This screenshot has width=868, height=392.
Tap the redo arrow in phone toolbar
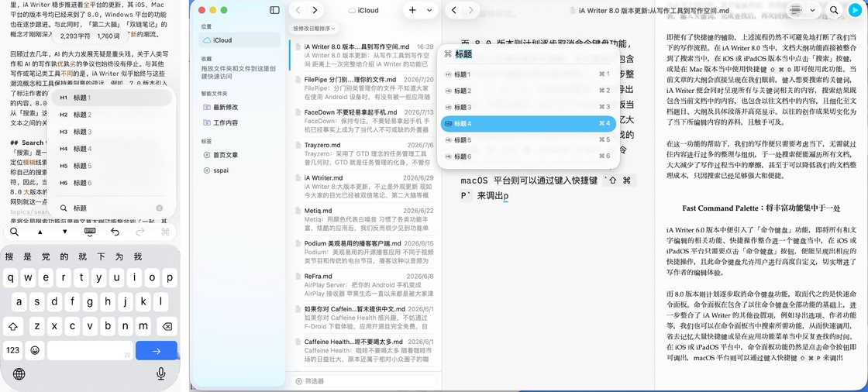(139, 232)
